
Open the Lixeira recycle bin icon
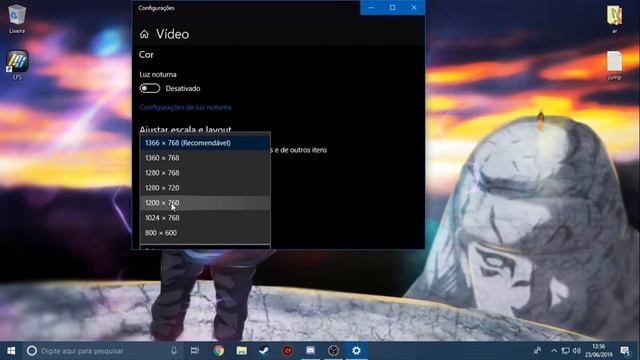17,19
